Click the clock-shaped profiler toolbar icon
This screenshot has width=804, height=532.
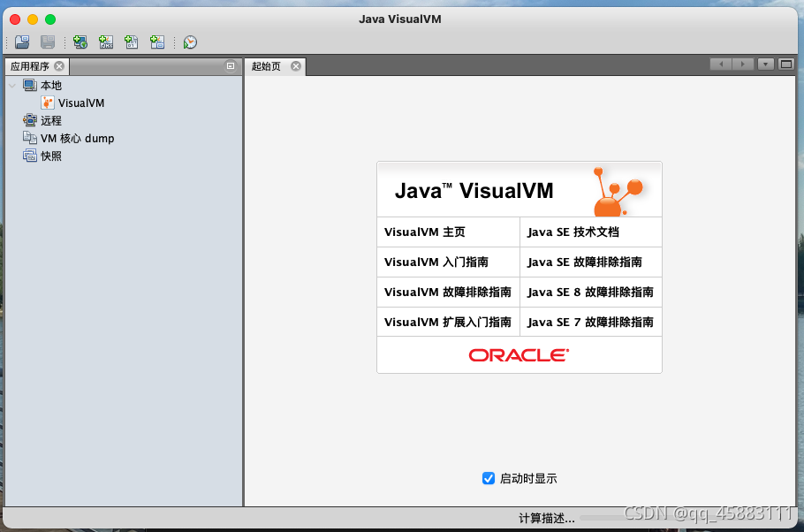(190, 42)
